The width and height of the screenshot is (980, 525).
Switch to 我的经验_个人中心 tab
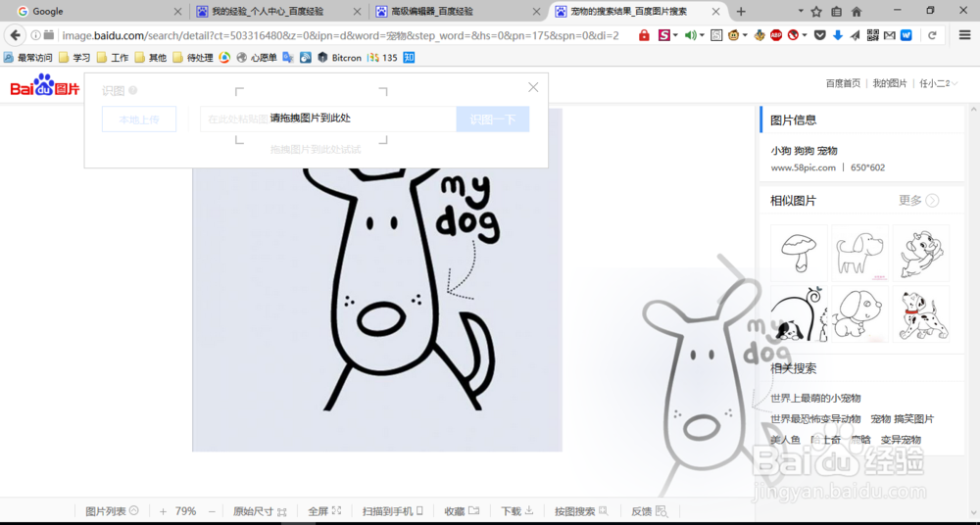point(278,11)
